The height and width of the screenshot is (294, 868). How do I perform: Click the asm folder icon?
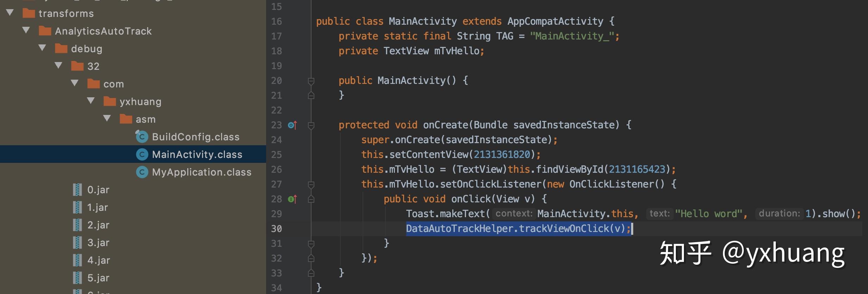(126, 119)
